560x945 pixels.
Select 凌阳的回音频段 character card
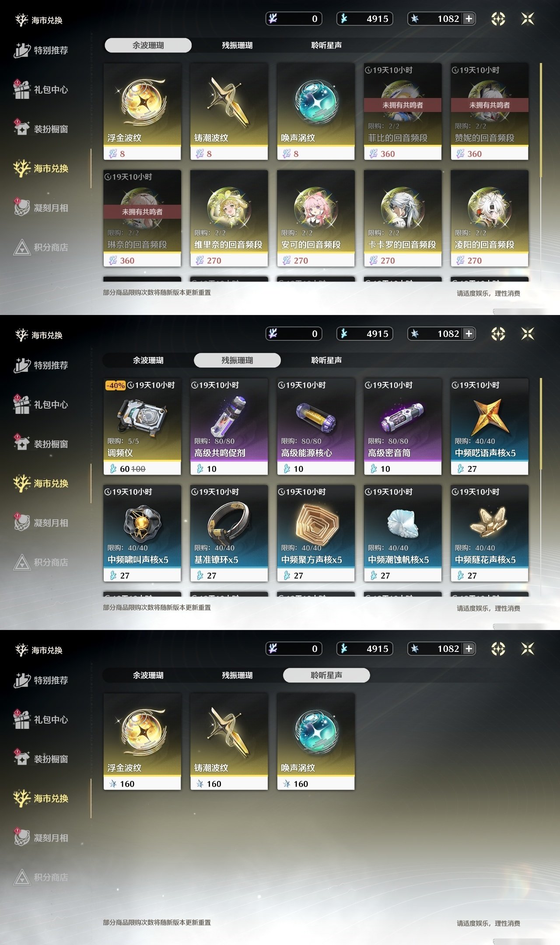click(x=490, y=218)
